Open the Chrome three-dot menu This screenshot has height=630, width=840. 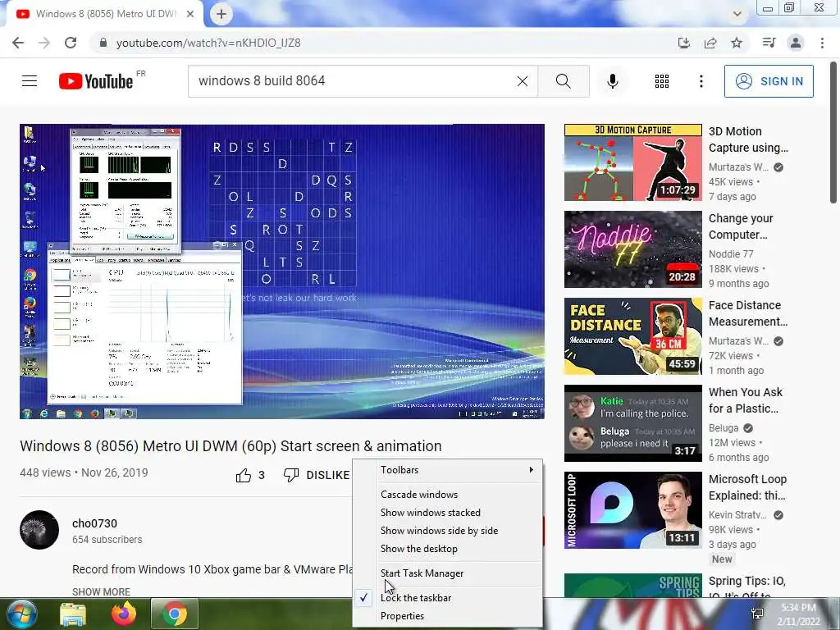click(822, 43)
